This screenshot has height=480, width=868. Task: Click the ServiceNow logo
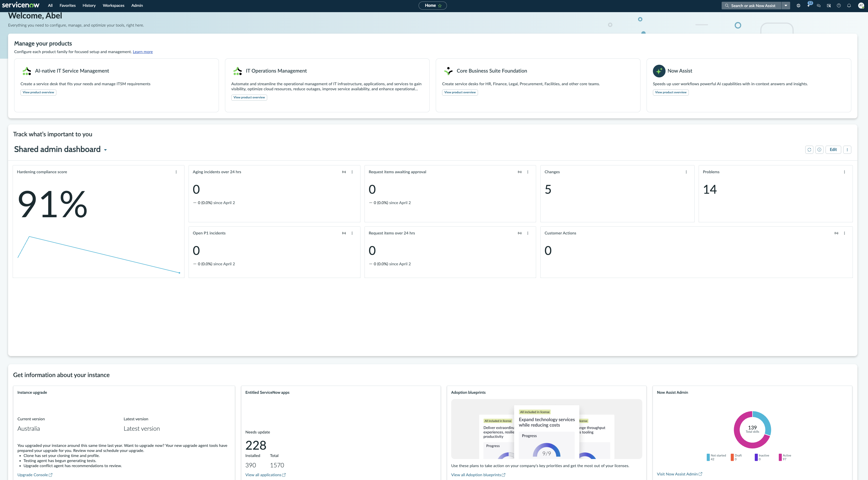[20, 5]
